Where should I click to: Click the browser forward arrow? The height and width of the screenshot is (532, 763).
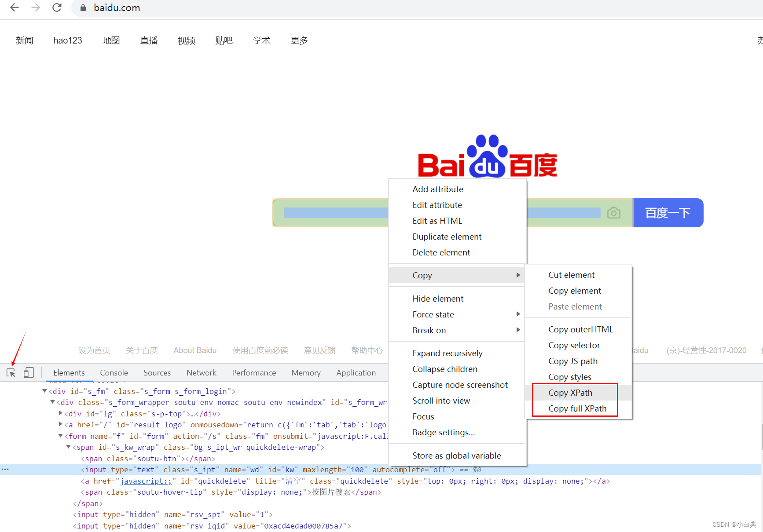click(36, 7)
